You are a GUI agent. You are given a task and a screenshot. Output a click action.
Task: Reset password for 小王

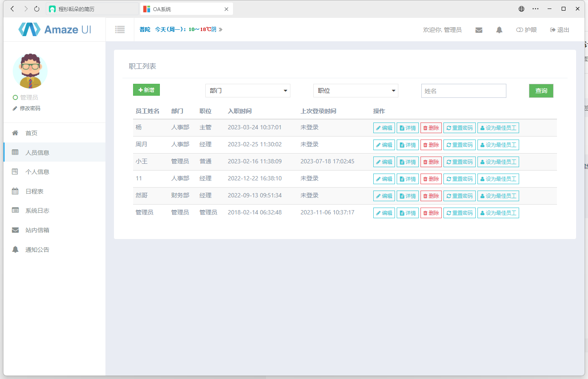pos(460,162)
